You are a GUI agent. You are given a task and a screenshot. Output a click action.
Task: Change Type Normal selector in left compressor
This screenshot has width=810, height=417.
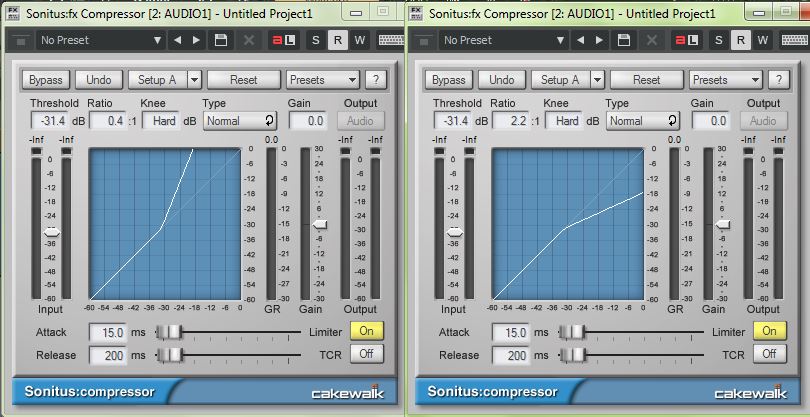click(x=240, y=121)
